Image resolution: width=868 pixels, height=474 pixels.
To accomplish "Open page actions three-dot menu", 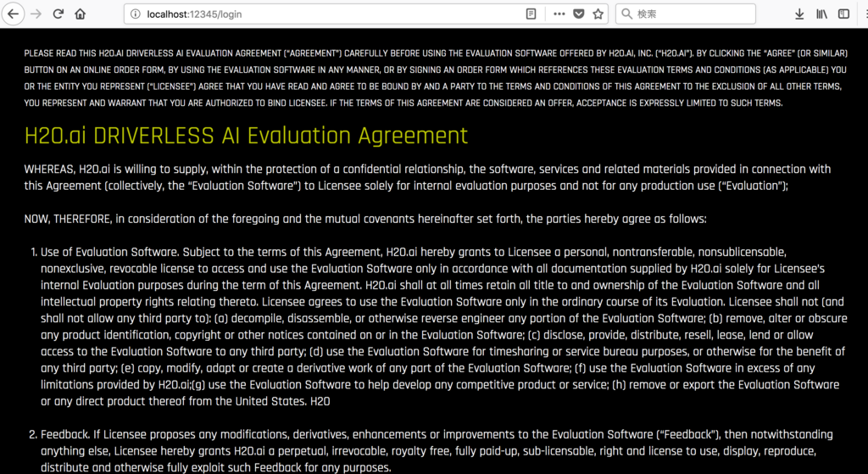I will [x=559, y=14].
